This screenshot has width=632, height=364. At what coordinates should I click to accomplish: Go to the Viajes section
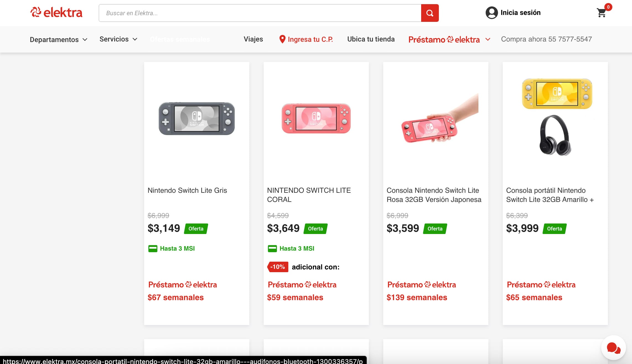(x=253, y=39)
